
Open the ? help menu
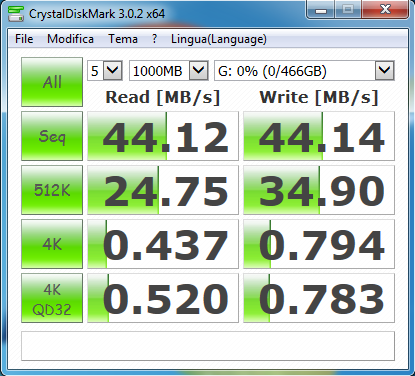[x=154, y=39]
